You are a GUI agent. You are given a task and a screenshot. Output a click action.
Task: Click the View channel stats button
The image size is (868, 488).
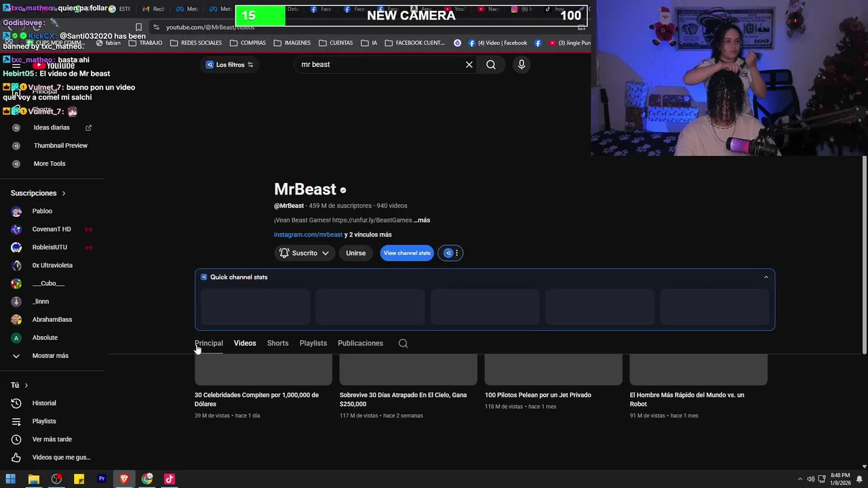(407, 253)
